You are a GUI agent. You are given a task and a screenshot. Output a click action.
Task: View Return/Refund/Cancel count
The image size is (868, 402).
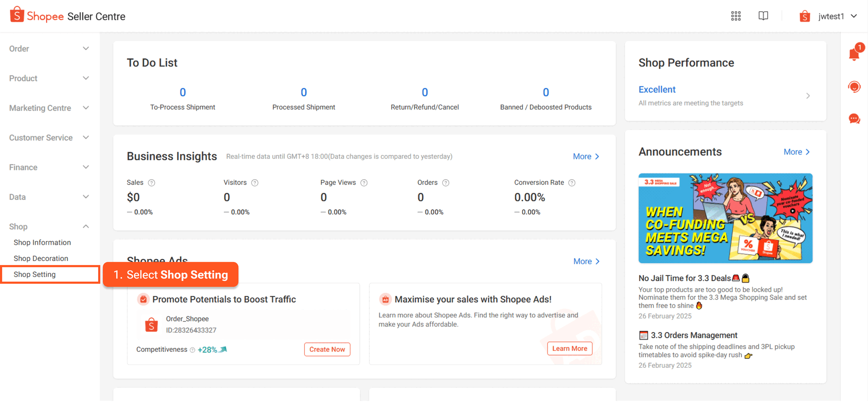(x=425, y=93)
